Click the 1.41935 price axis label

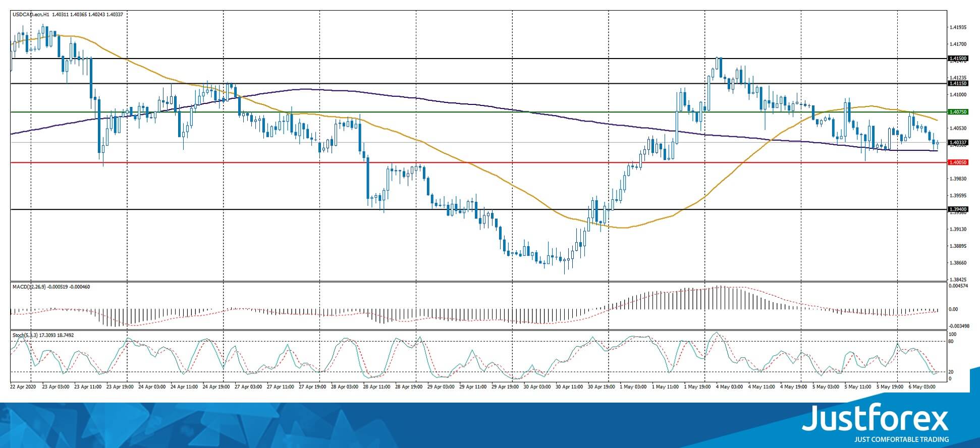(x=958, y=27)
